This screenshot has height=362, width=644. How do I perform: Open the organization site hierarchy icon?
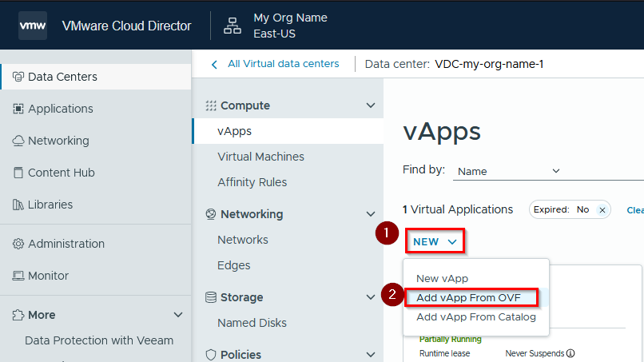[x=232, y=26]
